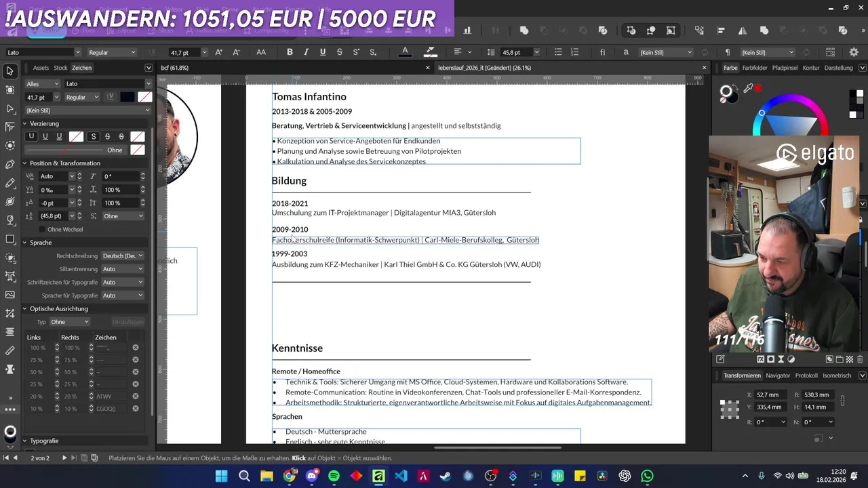Screen dimensions: 868x488
Task: Select the Rectangle shape tool
Action: click(10, 239)
